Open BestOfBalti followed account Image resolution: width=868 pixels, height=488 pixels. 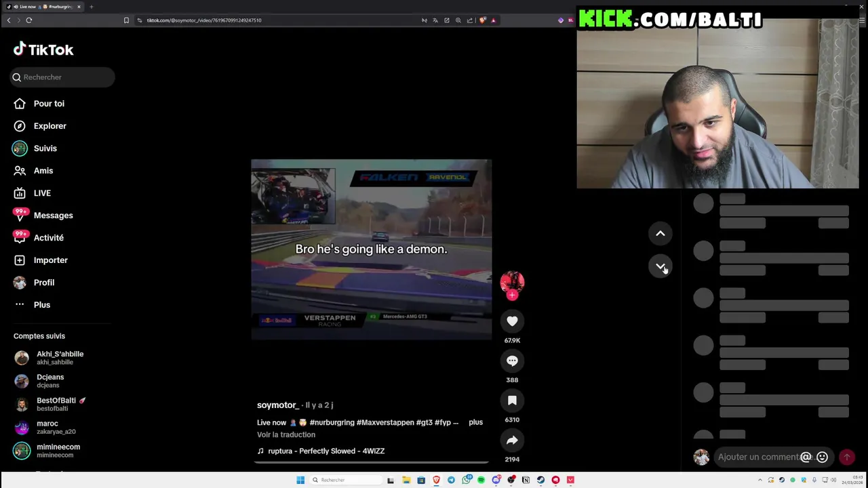pyautogui.click(x=50, y=404)
